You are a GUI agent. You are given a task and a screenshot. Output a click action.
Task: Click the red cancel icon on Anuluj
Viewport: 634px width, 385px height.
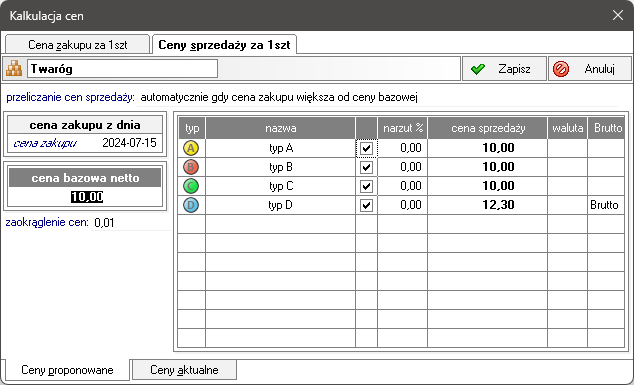[561, 69]
